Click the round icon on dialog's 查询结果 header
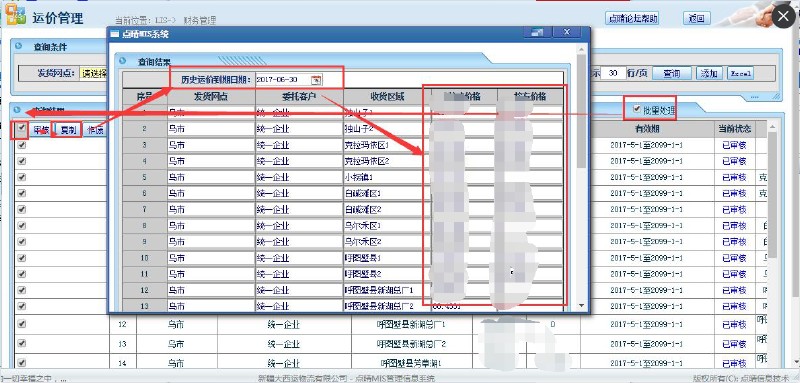This screenshot has width=800, height=383. coord(122,60)
